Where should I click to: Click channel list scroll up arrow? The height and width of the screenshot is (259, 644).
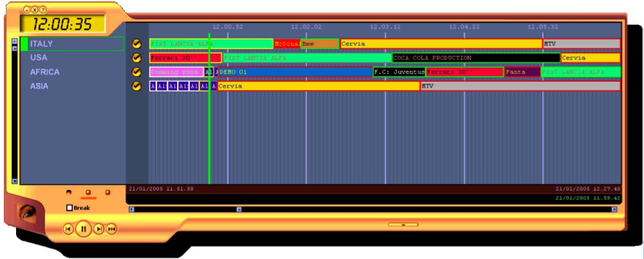14,41
